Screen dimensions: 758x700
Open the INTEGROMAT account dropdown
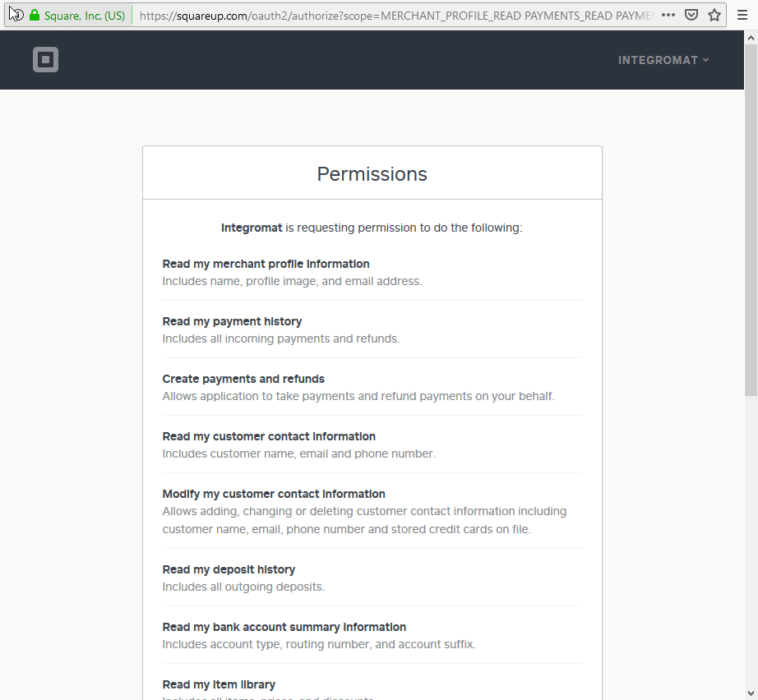663,60
